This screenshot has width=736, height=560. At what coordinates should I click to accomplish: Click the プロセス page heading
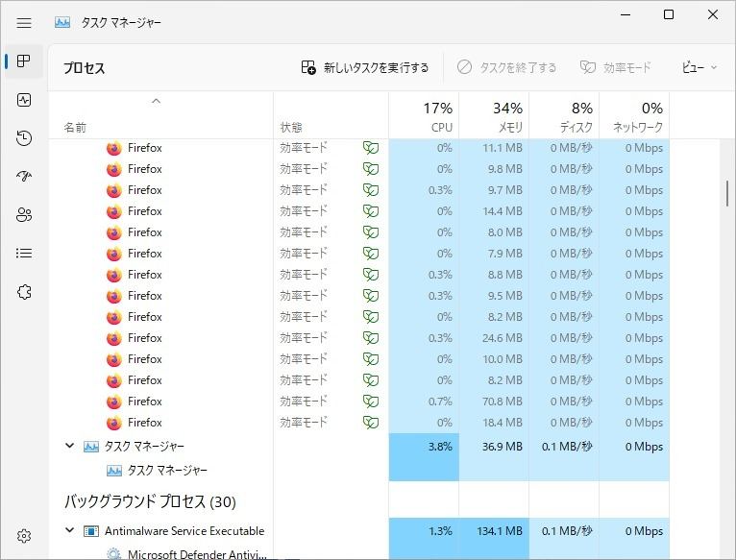pos(85,68)
